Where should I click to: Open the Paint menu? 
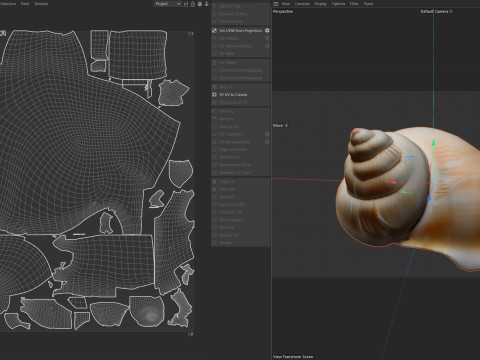(25, 4)
